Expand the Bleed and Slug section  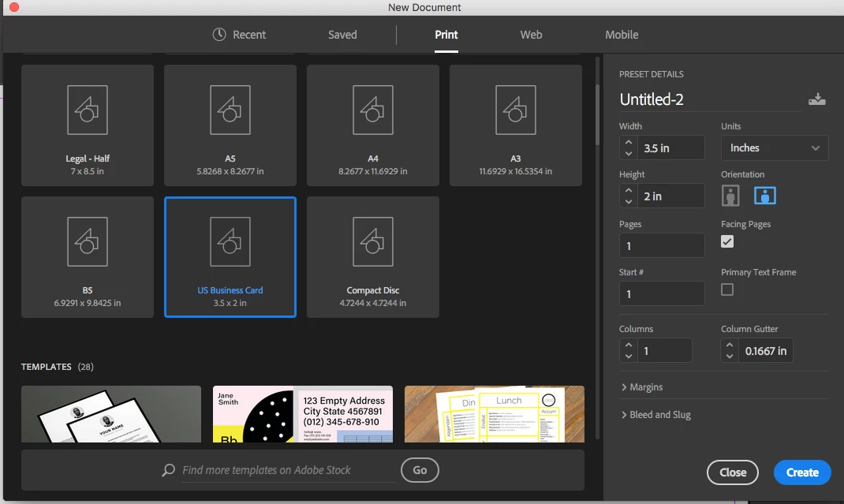655,415
